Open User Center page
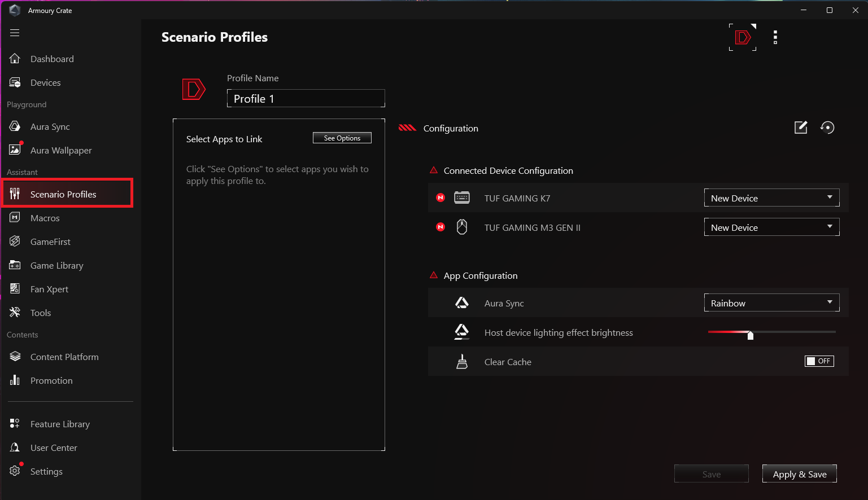 tap(54, 448)
